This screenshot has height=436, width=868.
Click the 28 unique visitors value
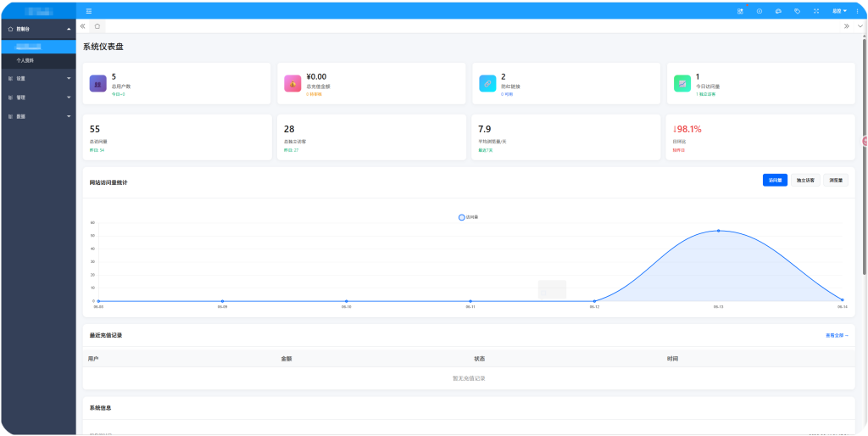pos(289,129)
